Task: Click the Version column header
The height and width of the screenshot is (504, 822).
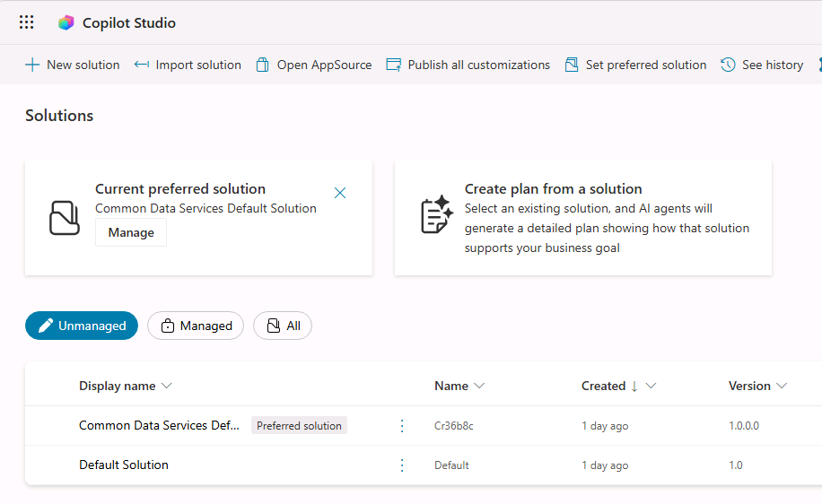Action: click(749, 387)
